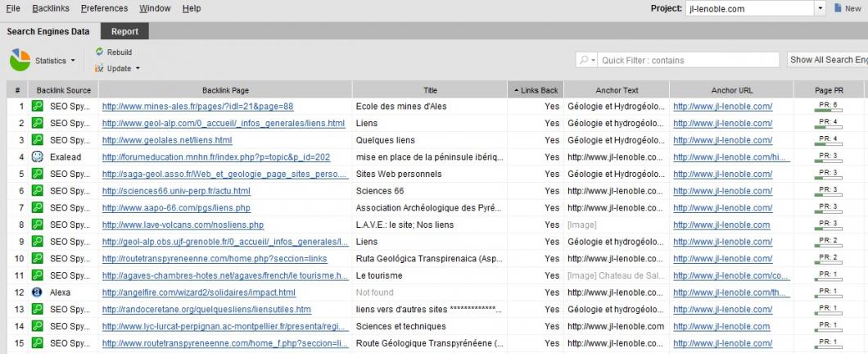Select the title cell 'Quelques liens'

386,140
